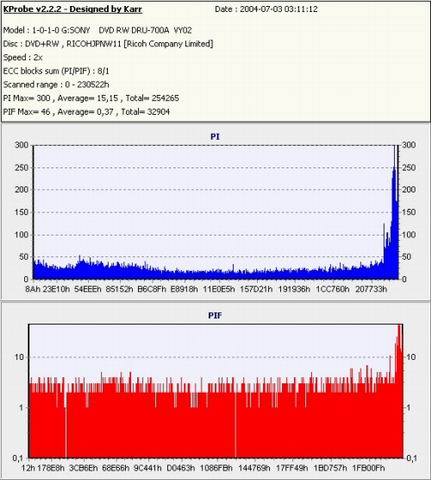The height and width of the screenshot is (480, 431).
Task: Click the 144769h axis label
Action: pos(254,468)
